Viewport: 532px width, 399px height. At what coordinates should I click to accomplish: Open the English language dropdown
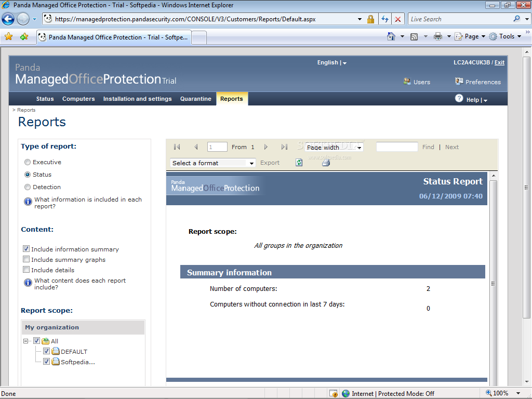click(x=332, y=62)
